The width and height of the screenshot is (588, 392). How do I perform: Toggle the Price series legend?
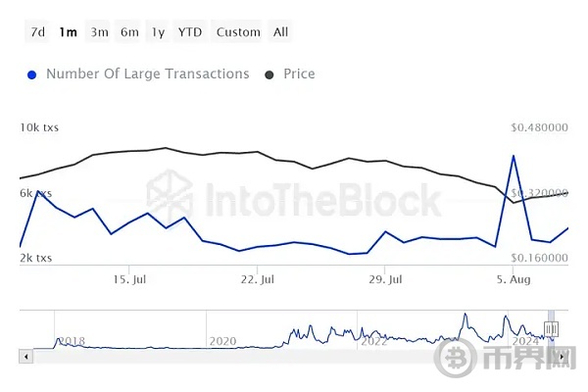pyautogui.click(x=299, y=73)
